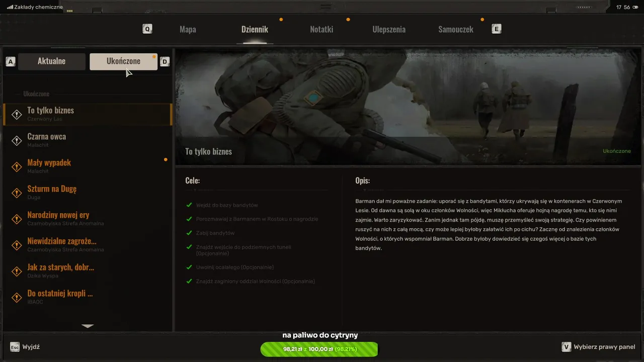
Task: Click the Cele heading
Action: click(x=193, y=181)
